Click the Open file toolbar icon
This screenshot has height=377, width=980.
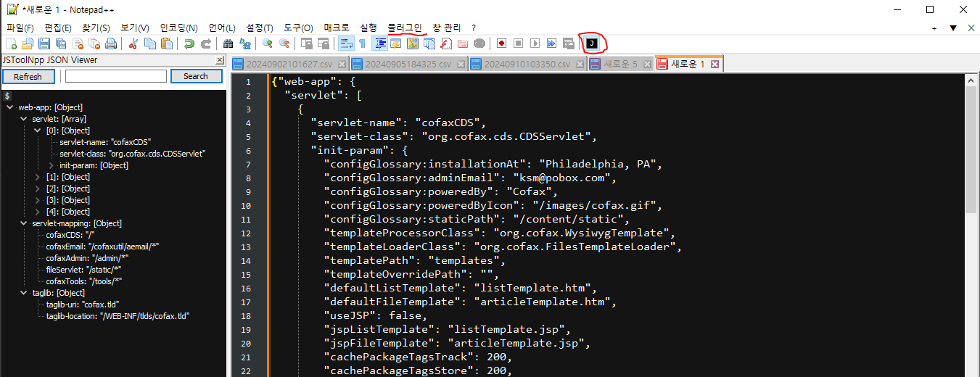coord(28,43)
